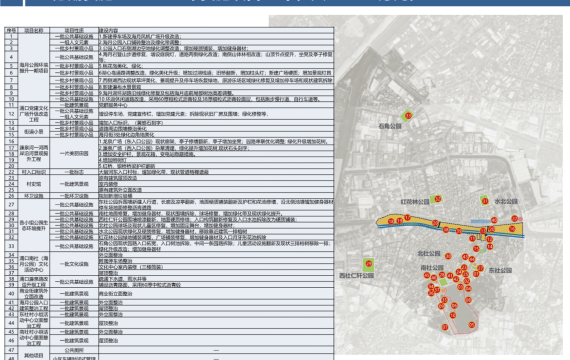The height and width of the screenshot is (360, 570).
Task: Click the 序号 column header
Action: [11, 31]
